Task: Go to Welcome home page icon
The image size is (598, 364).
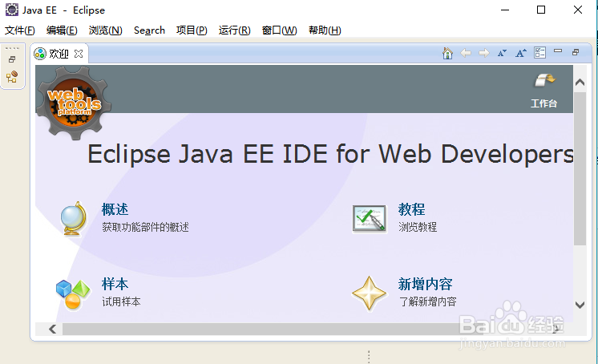Action: [447, 53]
